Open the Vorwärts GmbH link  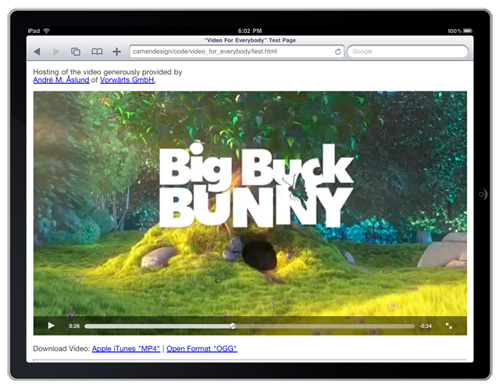tap(127, 80)
